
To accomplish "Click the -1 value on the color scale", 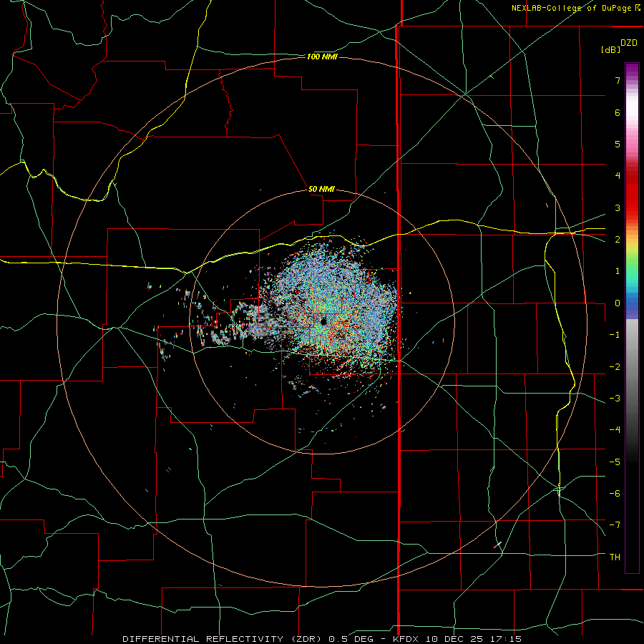I will pos(615,335).
